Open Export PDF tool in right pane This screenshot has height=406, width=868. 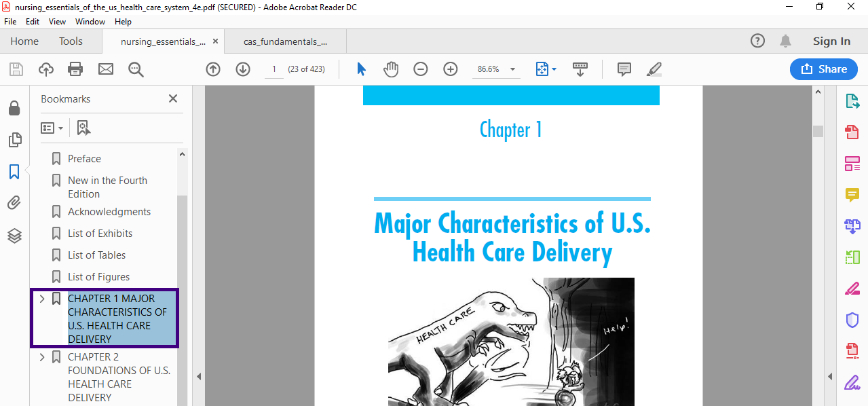(x=852, y=102)
